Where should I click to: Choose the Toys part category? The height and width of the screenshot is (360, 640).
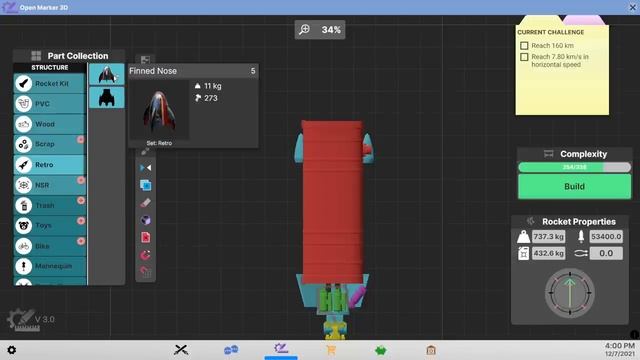coord(49,225)
